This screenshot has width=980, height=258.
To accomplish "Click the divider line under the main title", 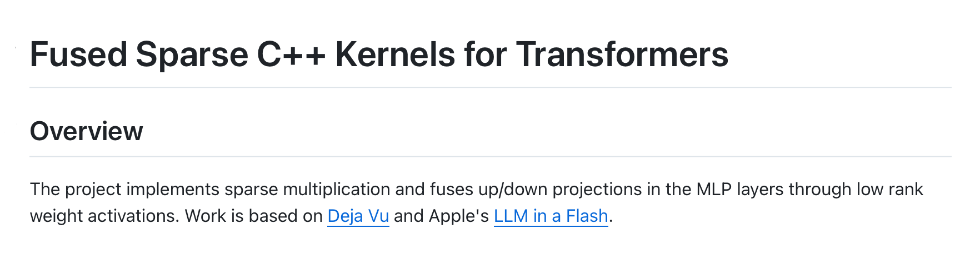I will pos(491,87).
